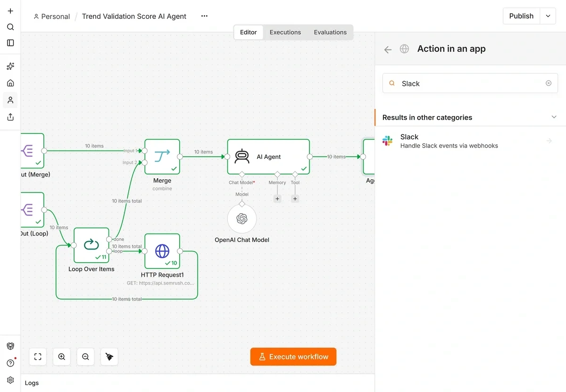Click the HTTP Request1 GET URL subtitle

click(160, 283)
